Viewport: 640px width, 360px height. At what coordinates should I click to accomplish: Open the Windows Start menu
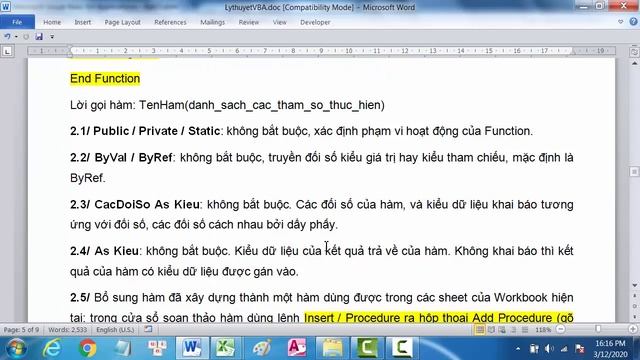pyautogui.click(x=16, y=348)
